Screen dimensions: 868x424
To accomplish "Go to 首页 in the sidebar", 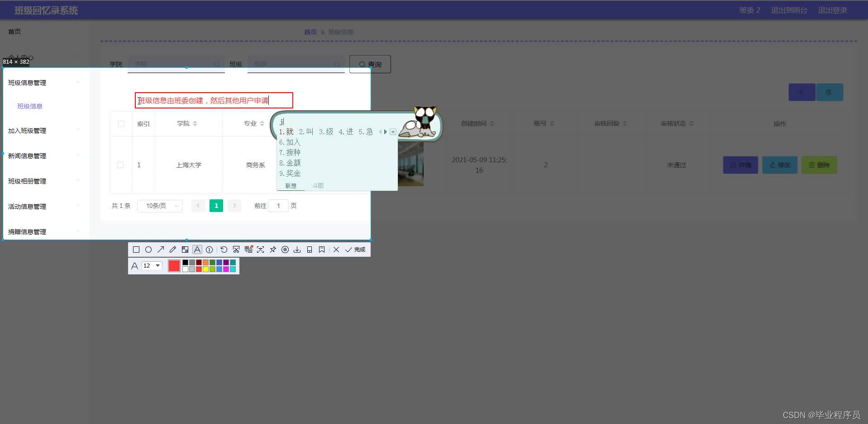I will tap(14, 32).
